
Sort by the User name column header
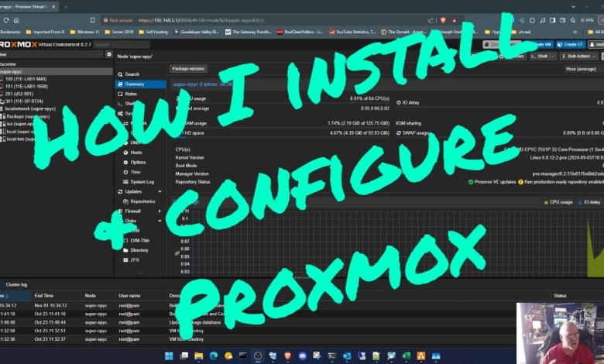pos(141,296)
